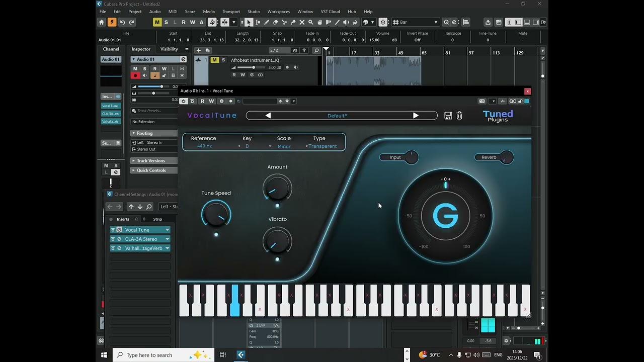The width and height of the screenshot is (644, 362).
Task: Open the Type dropdown set to Transparent
Action: click(321, 146)
